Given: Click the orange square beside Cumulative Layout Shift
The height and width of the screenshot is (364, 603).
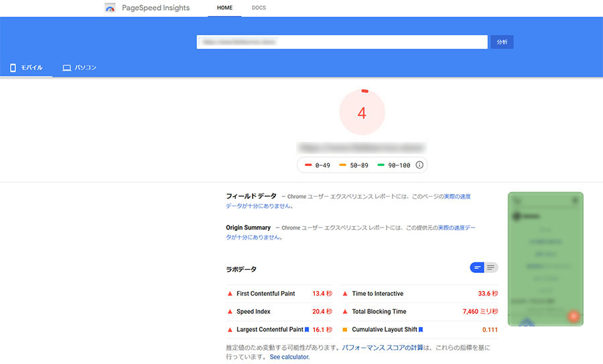Looking at the screenshot, I should [x=345, y=330].
